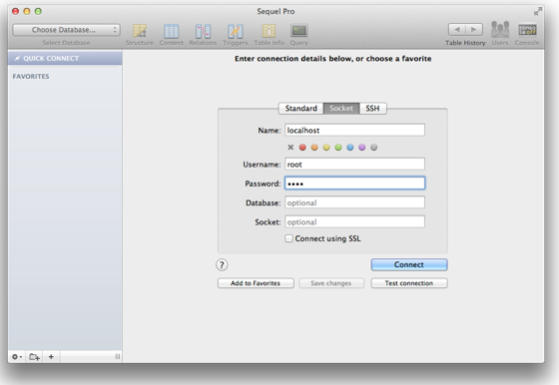Open the Triggers view icon
This screenshot has width=559, height=385.
235,35
